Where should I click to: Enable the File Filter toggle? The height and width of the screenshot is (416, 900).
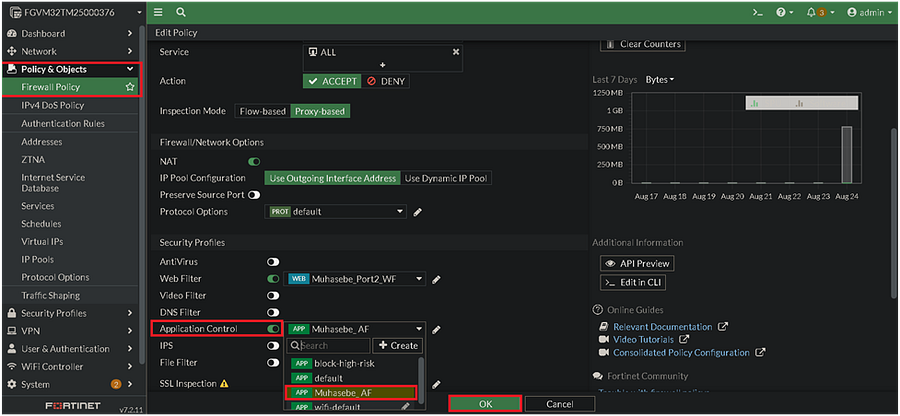[273, 363]
